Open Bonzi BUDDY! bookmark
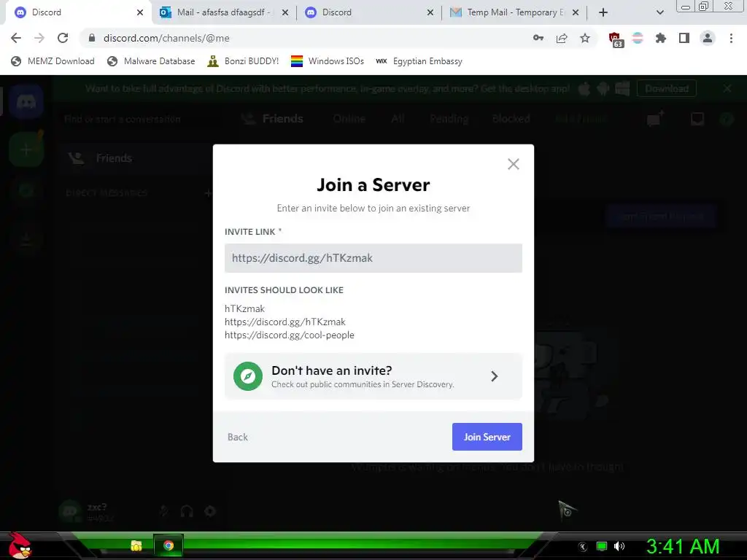747x560 pixels. click(243, 61)
